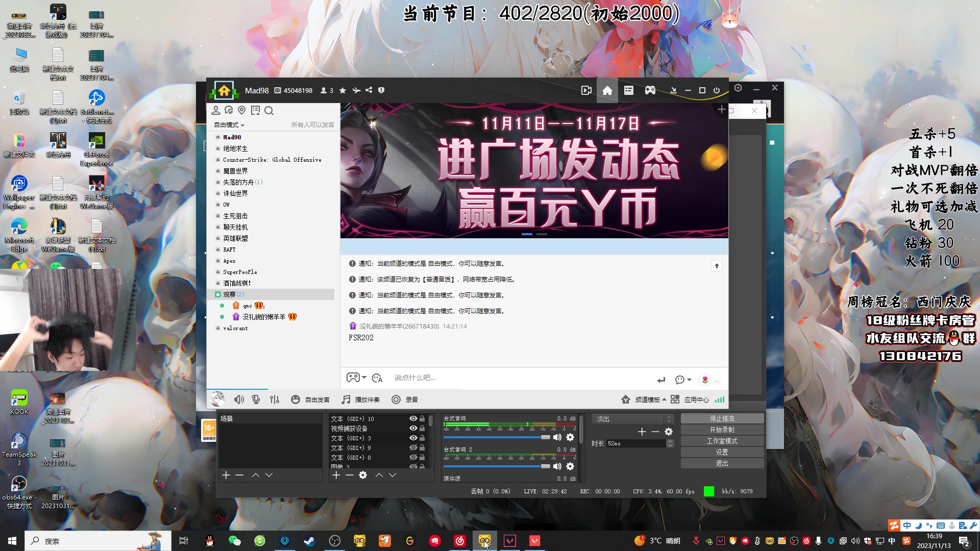Toggle lock on 视频捕获设备 source
980x551 pixels.
(422, 428)
